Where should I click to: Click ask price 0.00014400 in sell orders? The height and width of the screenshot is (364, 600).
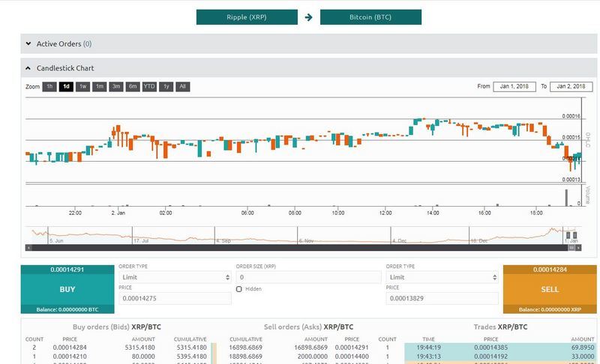[x=352, y=357]
